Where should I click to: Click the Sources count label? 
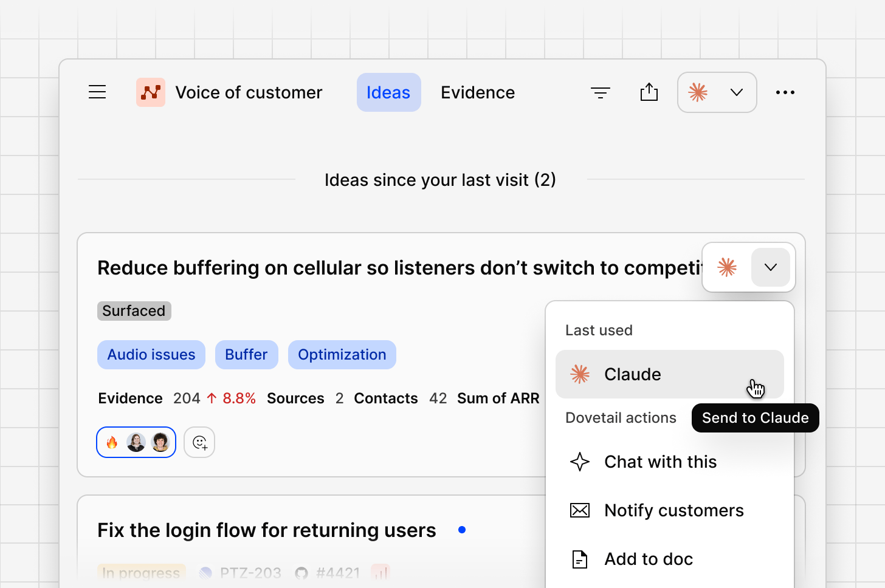coord(295,398)
